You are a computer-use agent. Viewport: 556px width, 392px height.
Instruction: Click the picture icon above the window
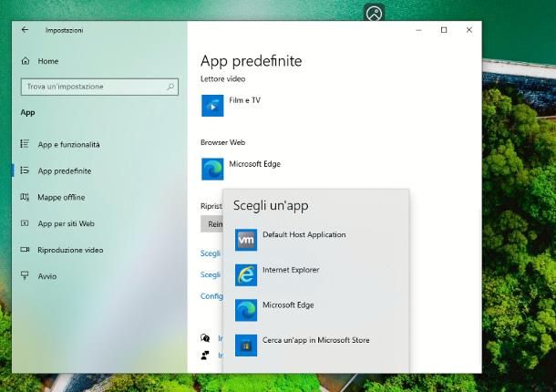click(x=374, y=14)
